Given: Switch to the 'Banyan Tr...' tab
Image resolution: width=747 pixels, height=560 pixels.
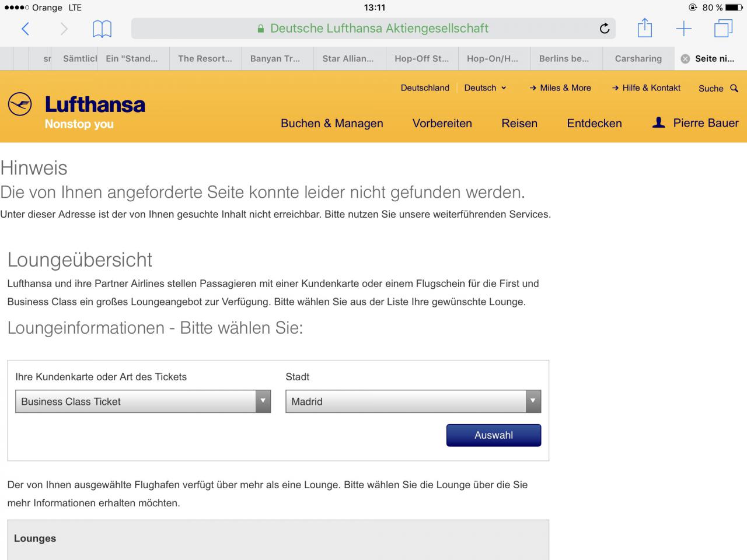Looking at the screenshot, I should (278, 58).
